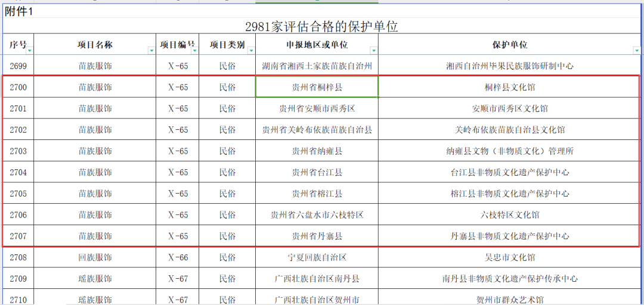Expand the 项目编号 filter arrow
This screenshot has height=305, width=644.
(x=194, y=51)
